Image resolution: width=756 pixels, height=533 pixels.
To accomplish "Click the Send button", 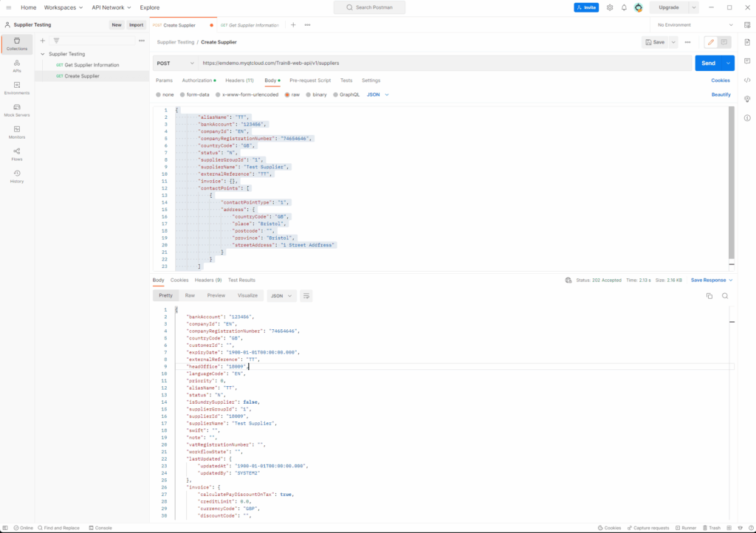I will [708, 63].
